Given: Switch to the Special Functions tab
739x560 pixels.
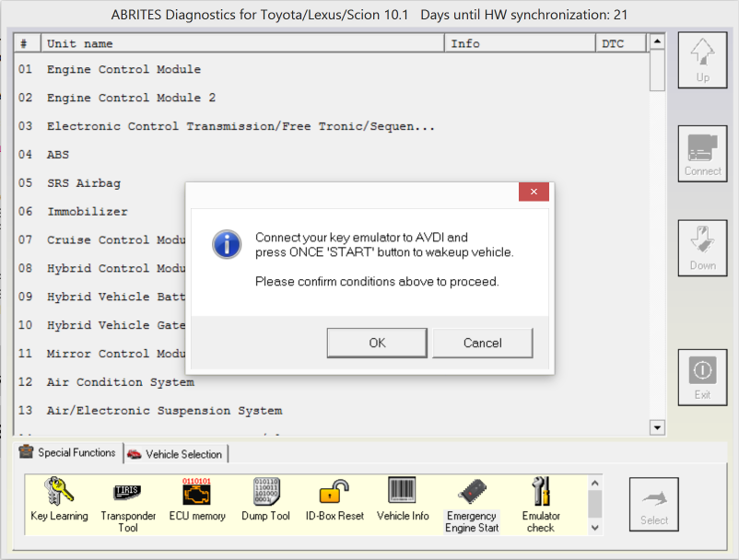Looking at the screenshot, I should [67, 452].
